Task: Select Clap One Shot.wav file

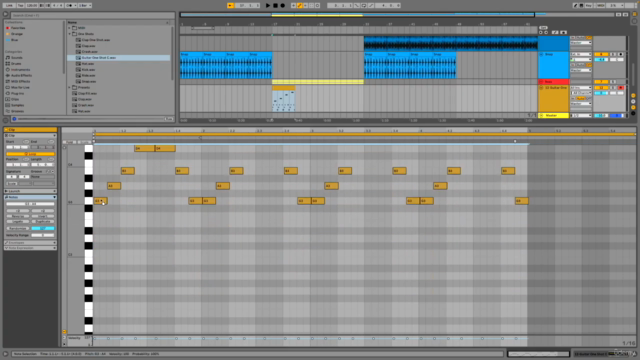Action: click(x=96, y=40)
